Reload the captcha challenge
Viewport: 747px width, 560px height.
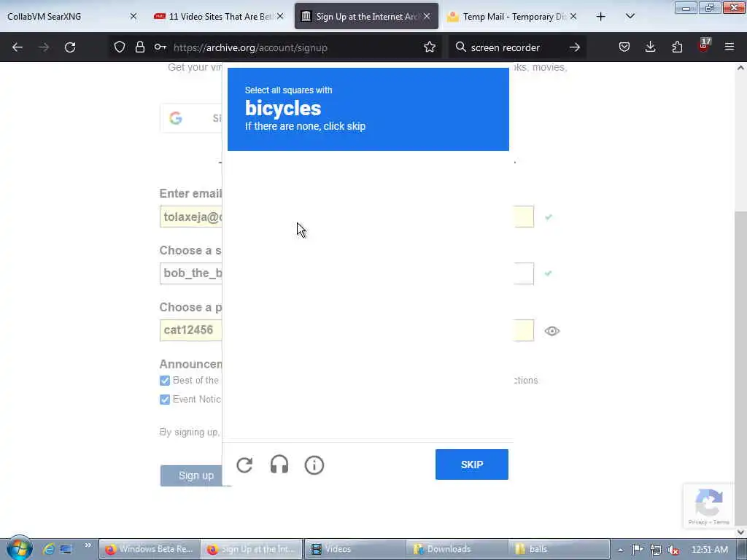[x=244, y=464]
